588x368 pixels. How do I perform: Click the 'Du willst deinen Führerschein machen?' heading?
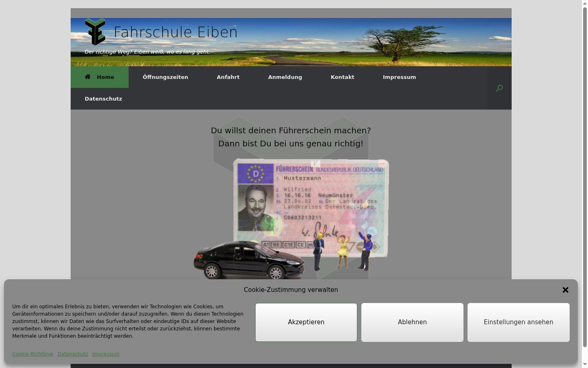tap(291, 130)
